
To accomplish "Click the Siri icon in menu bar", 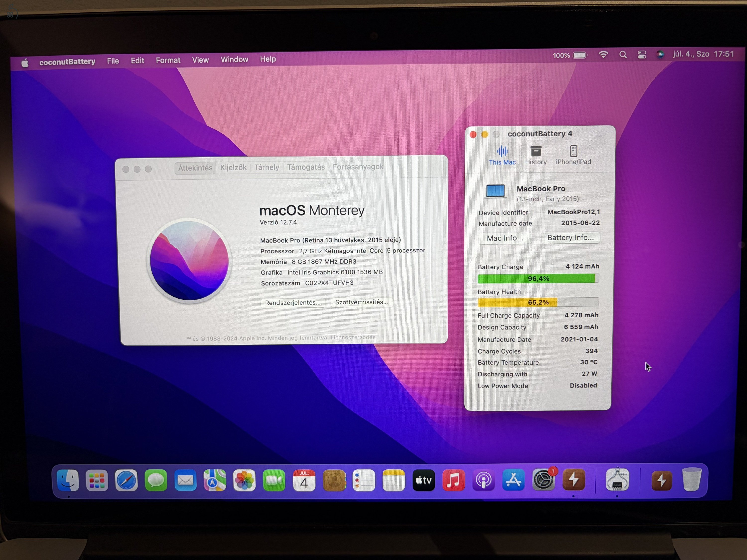I will [x=660, y=54].
